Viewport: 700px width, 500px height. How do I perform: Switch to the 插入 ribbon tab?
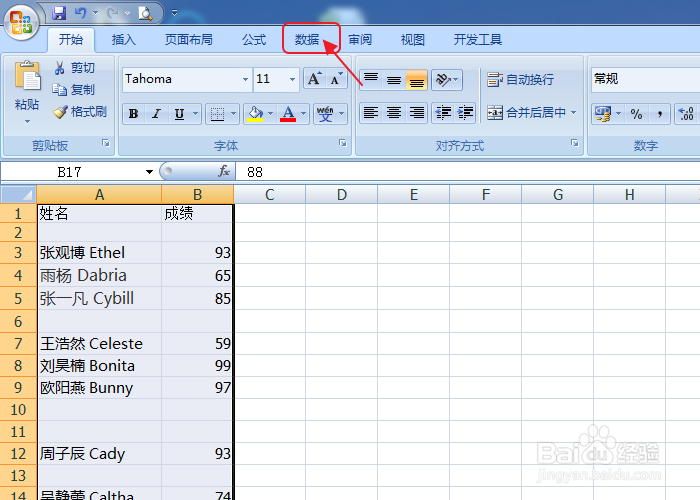[123, 40]
